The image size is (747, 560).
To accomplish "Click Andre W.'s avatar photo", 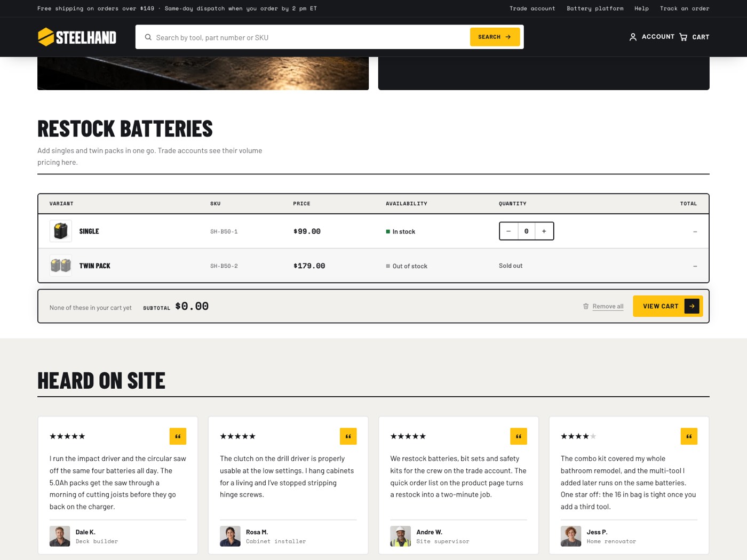I will pyautogui.click(x=400, y=536).
